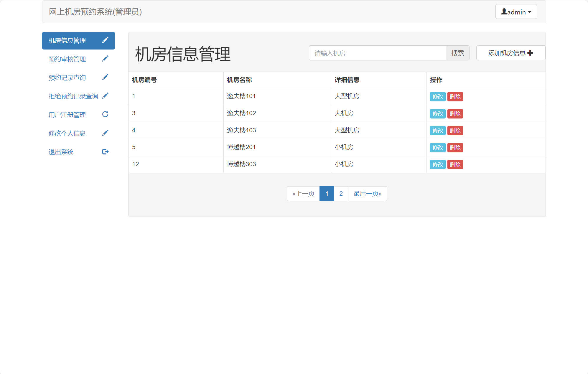Click the user icon next to admin
This screenshot has height=374, width=588.
(504, 11)
